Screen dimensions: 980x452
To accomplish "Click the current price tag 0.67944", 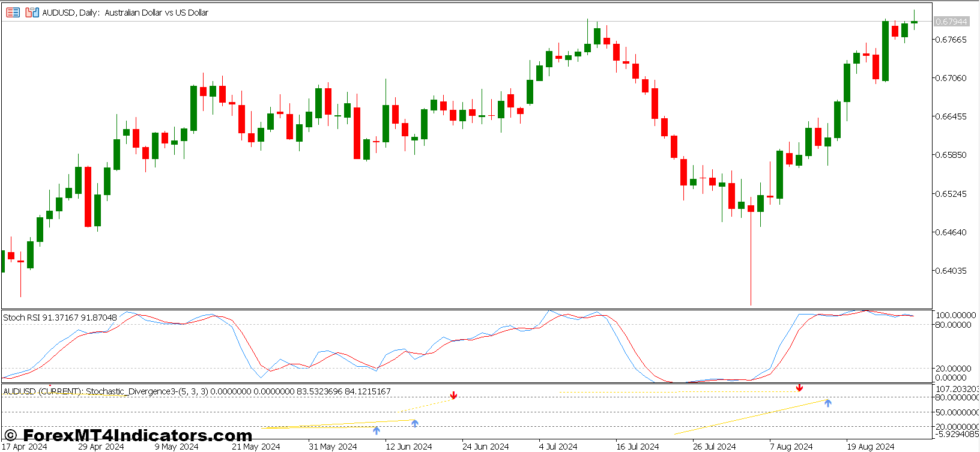I will [951, 22].
